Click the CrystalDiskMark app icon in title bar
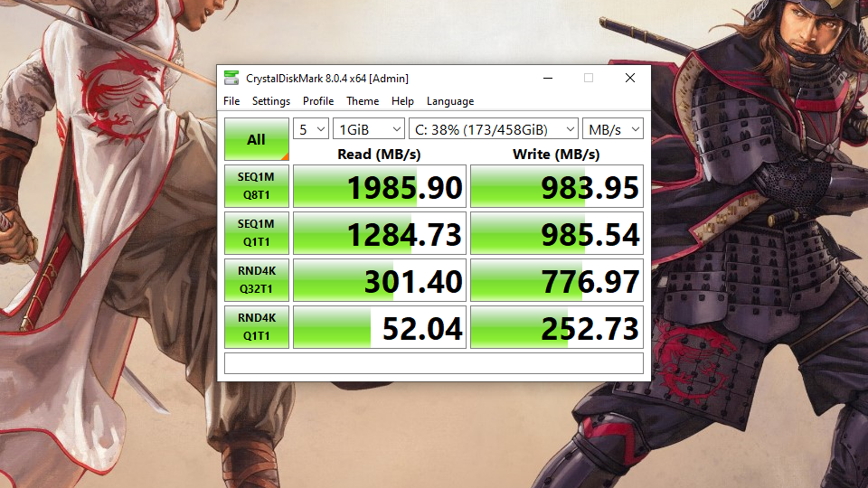This screenshot has width=868, height=488. [x=231, y=78]
